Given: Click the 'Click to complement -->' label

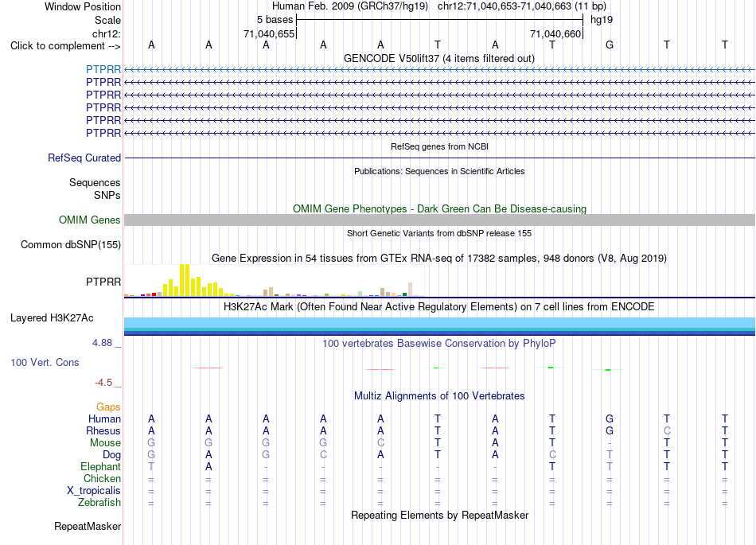Looking at the screenshot, I should pos(65,46).
